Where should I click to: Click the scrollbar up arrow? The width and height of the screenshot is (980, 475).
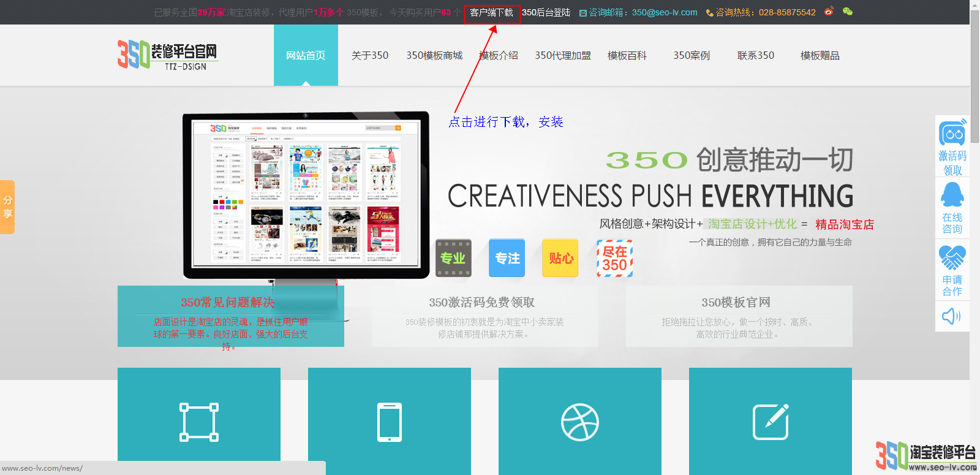(x=974, y=5)
